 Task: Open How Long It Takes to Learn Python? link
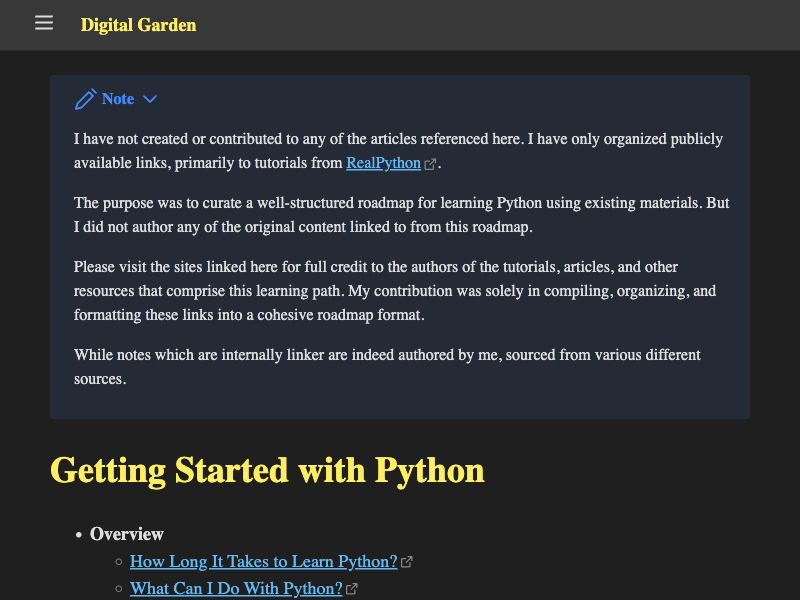(263, 561)
